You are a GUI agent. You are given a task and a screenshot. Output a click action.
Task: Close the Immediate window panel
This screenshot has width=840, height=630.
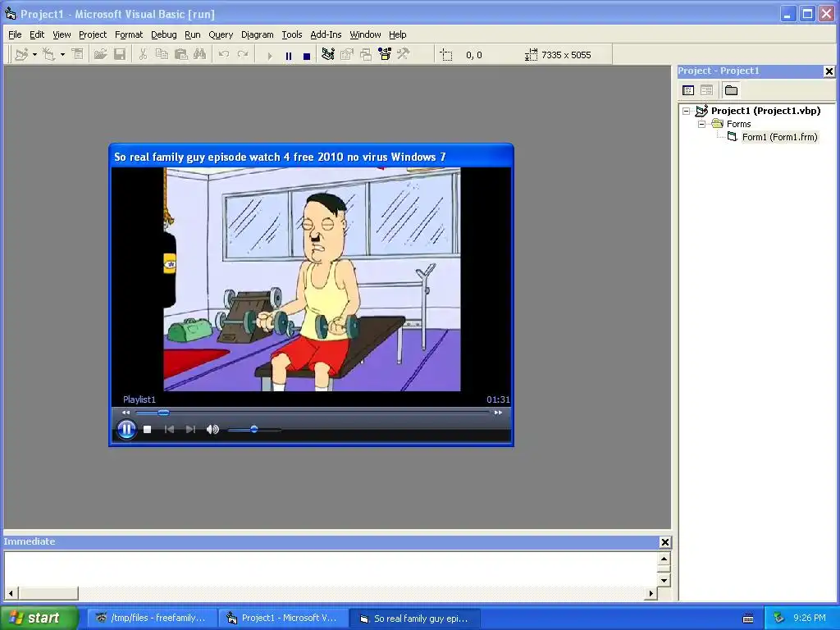(664, 542)
